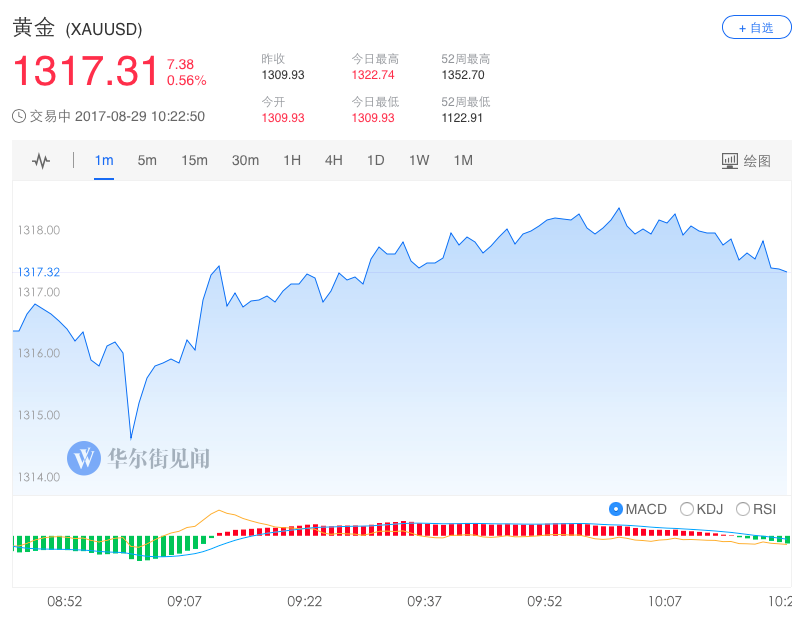Switch to the 5m timeframe tab
This screenshot has width=804, height=621.
pyautogui.click(x=147, y=161)
